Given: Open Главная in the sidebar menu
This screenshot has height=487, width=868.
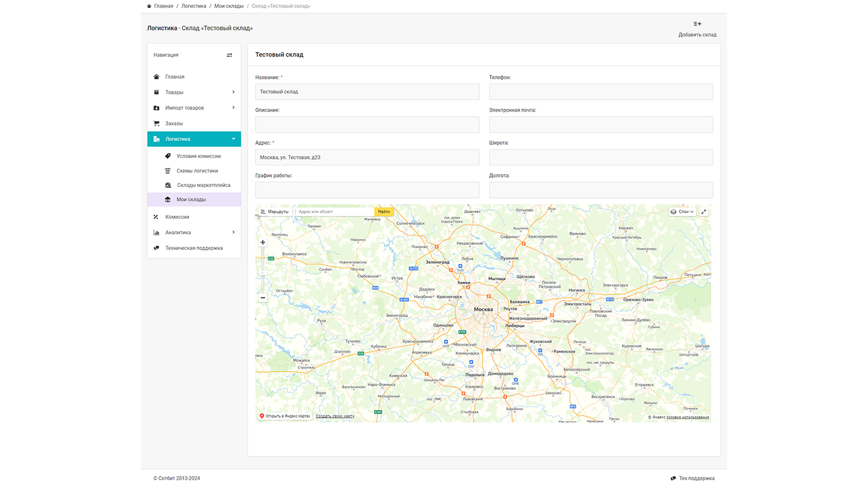Looking at the screenshot, I should [x=194, y=77].
